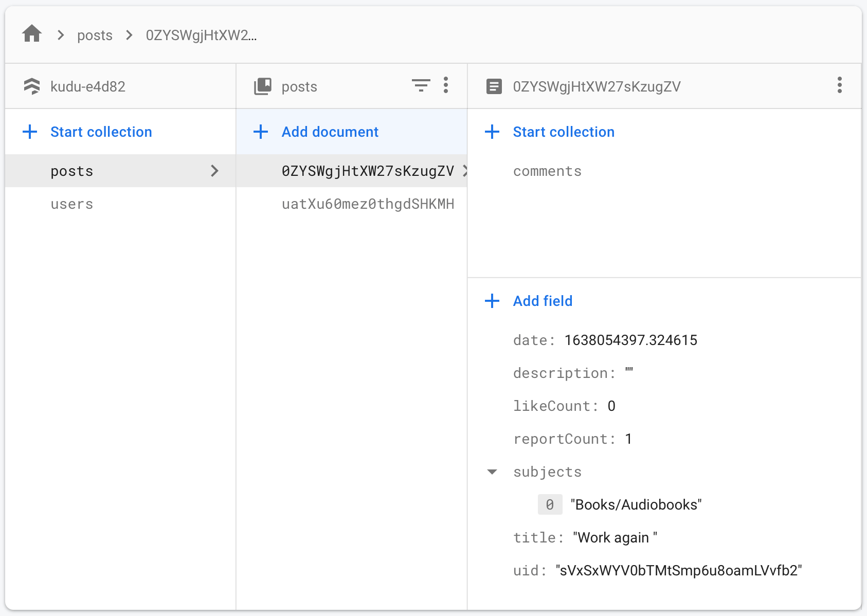
Task: Click the kudu-e4d82 database icon
Action: point(32,86)
